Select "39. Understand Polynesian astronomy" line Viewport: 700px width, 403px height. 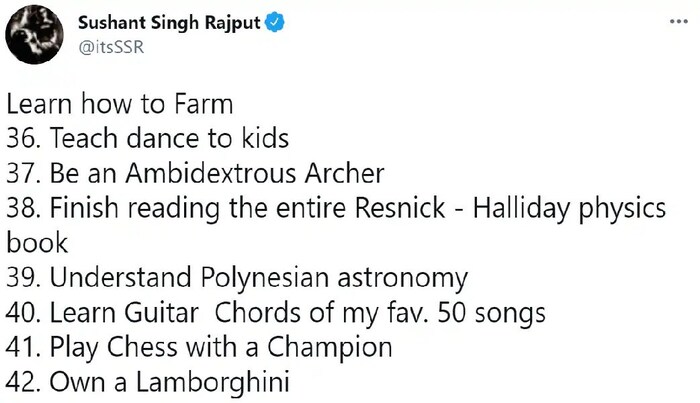point(237,277)
